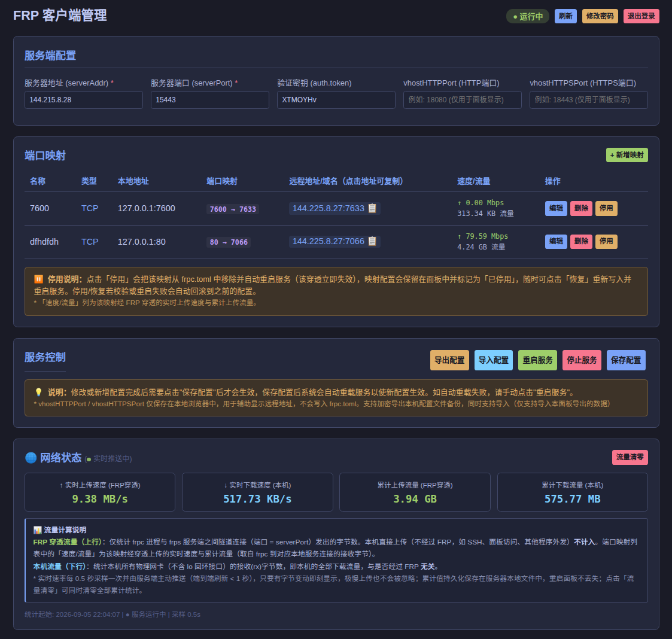Open 修改密码 change password
Image resolution: width=672 pixels, height=639 pixels.
600,16
